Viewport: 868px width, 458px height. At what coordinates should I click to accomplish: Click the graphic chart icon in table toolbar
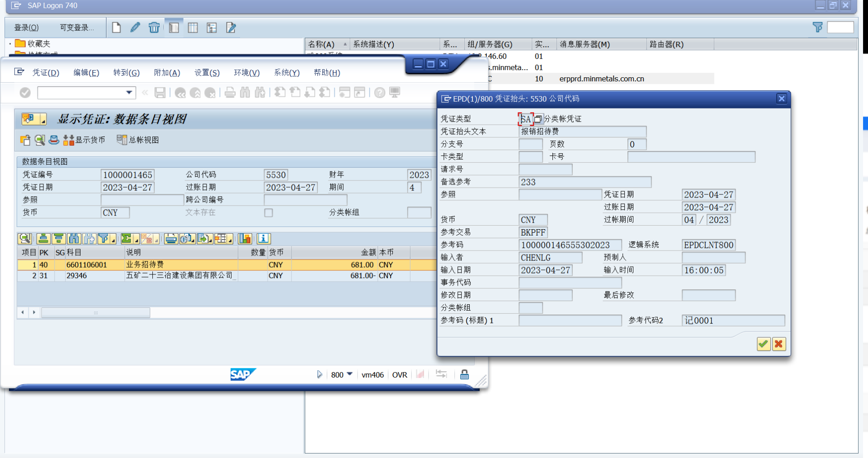pyautogui.click(x=245, y=239)
